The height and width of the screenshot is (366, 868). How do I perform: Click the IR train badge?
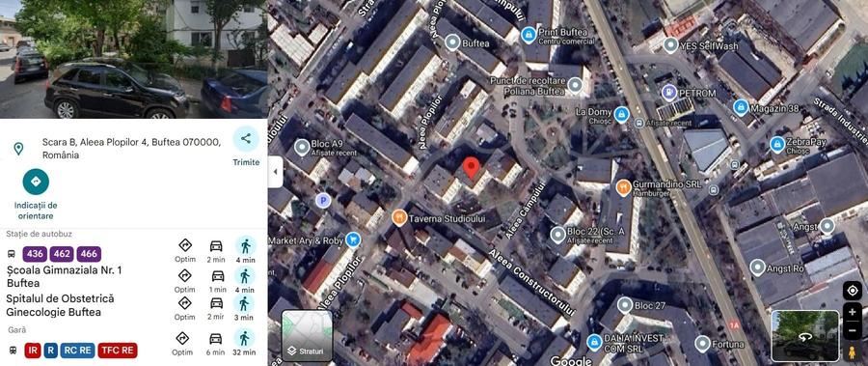(33, 351)
